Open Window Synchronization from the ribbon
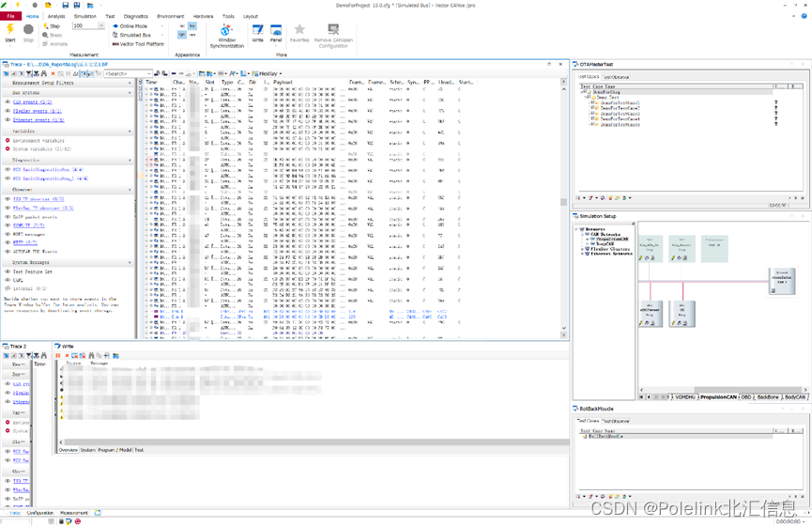The height and width of the screenshot is (526, 812). tap(227, 37)
